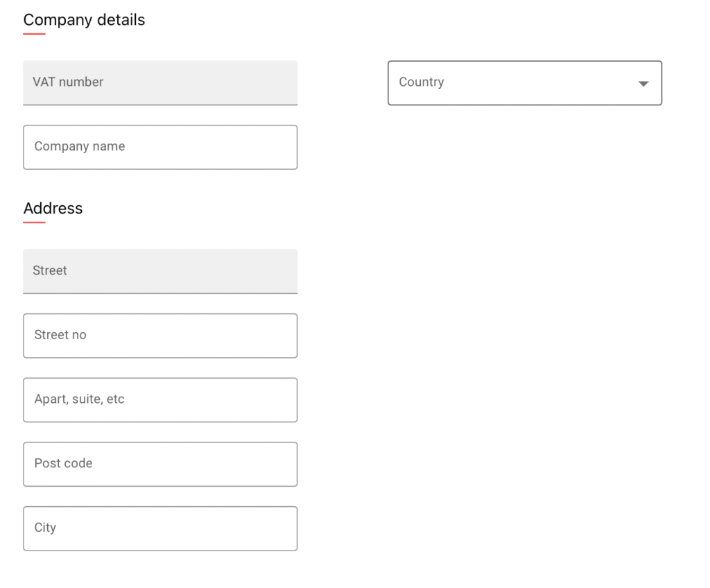Click the Company details heading
The height and width of the screenshot is (588, 710).
pyautogui.click(x=84, y=19)
